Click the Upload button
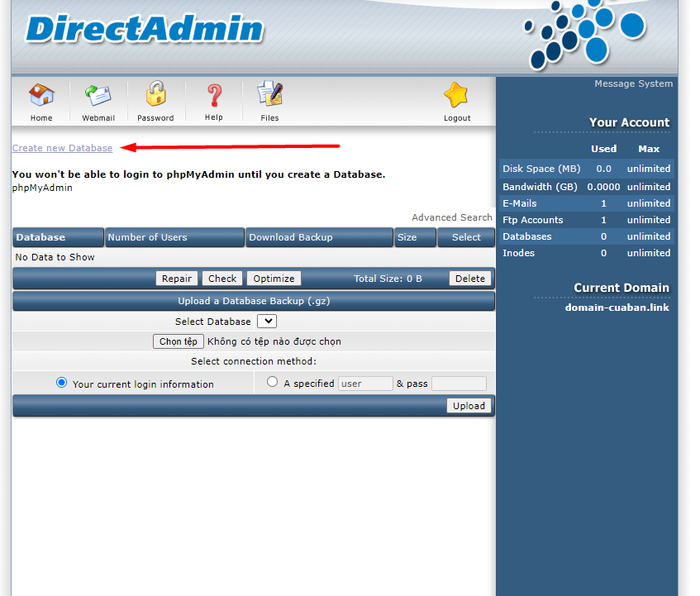 (x=469, y=406)
